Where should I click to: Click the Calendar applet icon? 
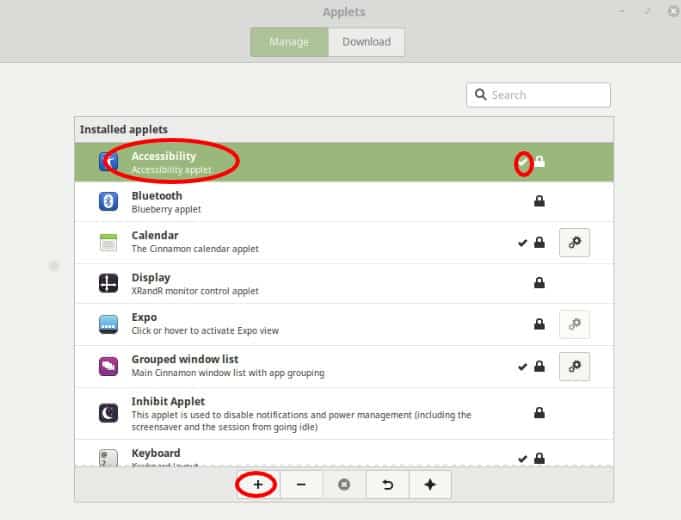click(x=108, y=242)
